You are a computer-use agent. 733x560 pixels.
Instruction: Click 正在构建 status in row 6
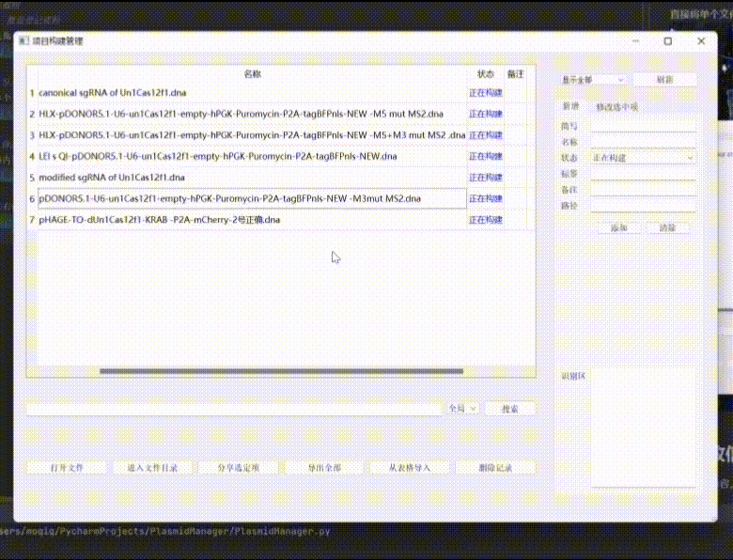pyautogui.click(x=486, y=198)
